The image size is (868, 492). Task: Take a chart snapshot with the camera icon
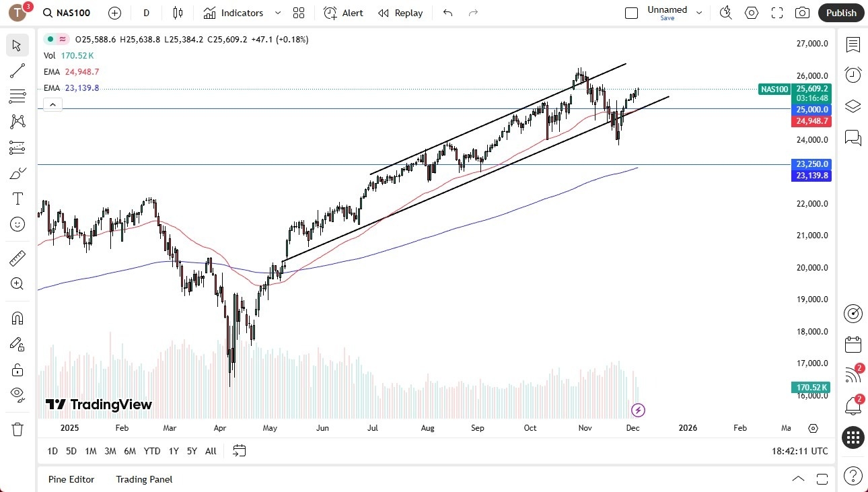802,13
